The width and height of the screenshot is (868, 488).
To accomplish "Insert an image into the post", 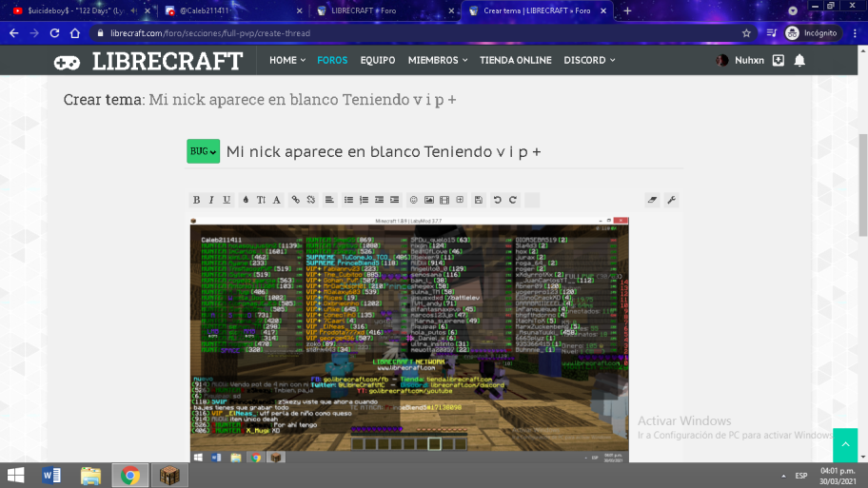I will click(x=429, y=200).
